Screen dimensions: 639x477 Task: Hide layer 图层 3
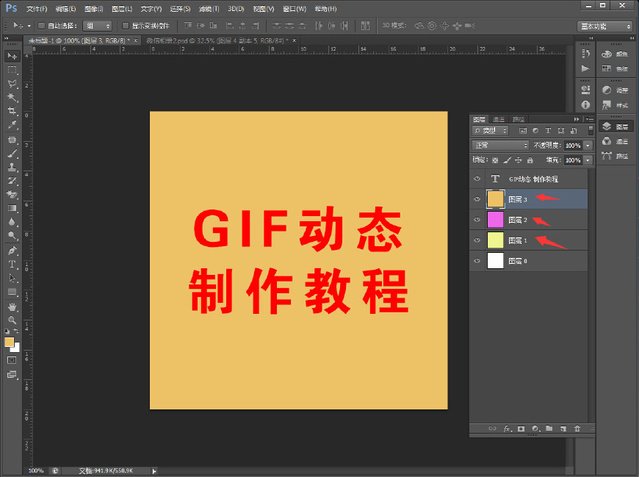pos(477,199)
